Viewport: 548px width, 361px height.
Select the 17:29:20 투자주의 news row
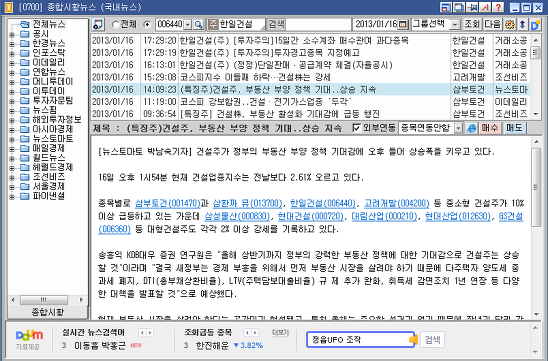pyautogui.click(x=310, y=41)
